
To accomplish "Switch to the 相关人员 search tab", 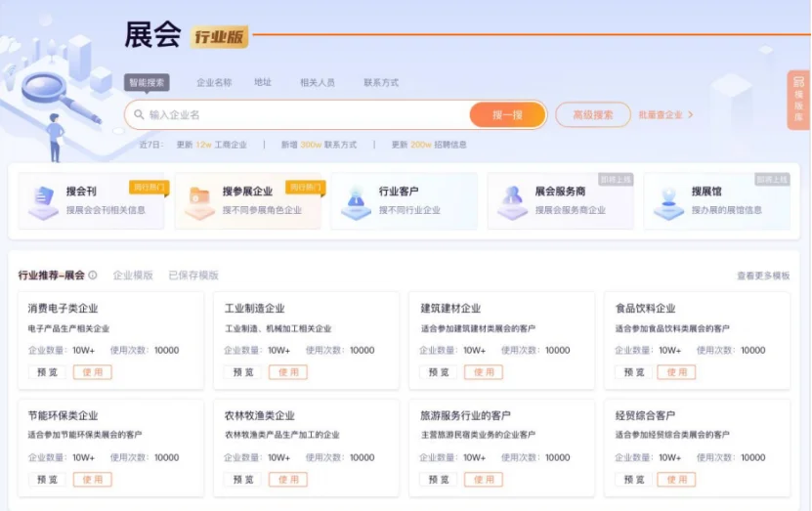I will [318, 82].
